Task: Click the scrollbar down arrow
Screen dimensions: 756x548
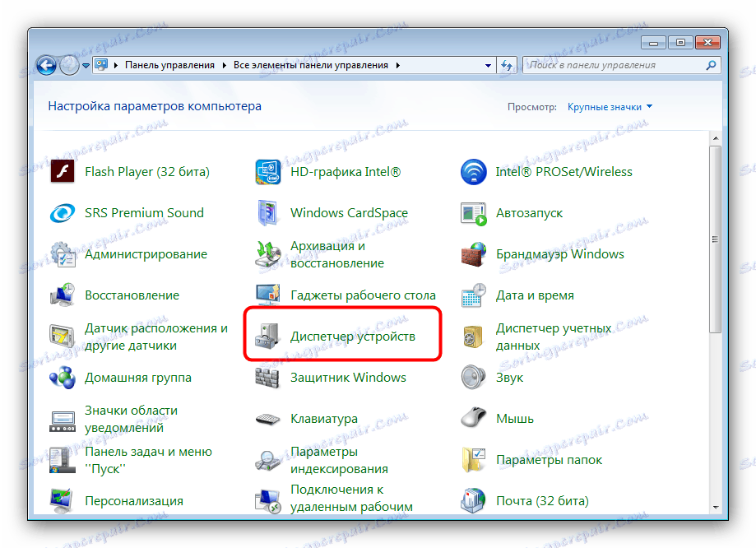Action: pyautogui.click(x=716, y=507)
